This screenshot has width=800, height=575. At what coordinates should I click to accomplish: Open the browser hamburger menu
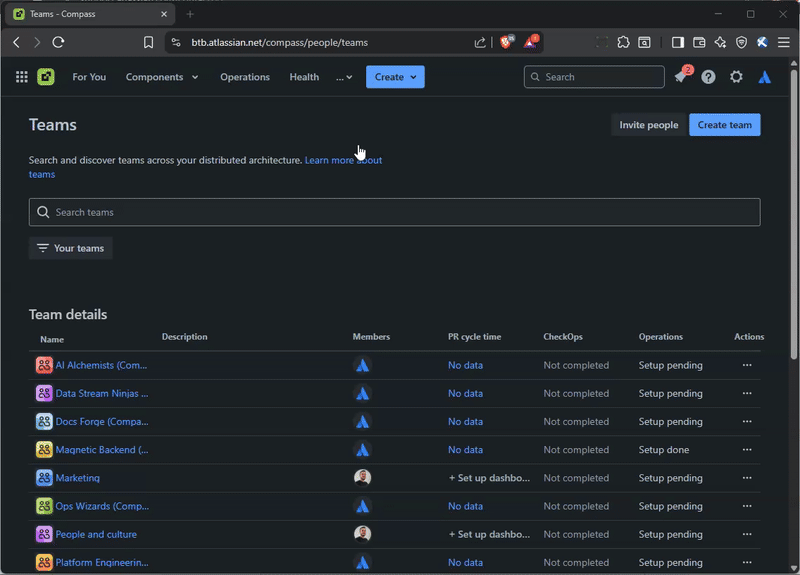click(x=784, y=42)
